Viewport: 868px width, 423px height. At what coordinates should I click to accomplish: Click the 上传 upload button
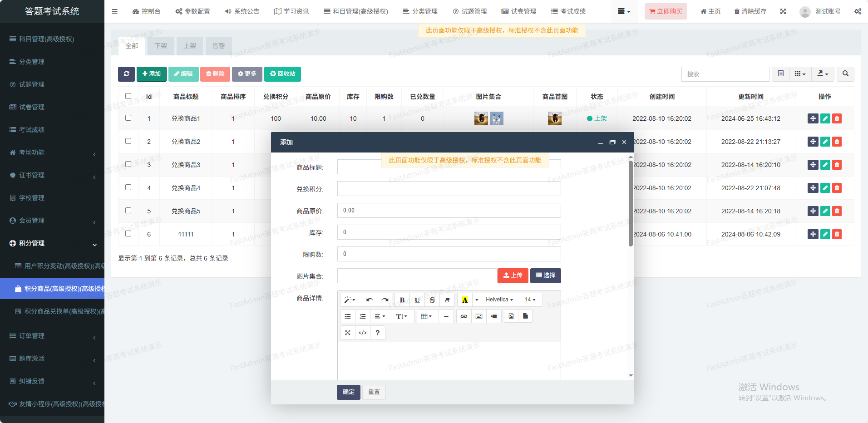(x=513, y=275)
